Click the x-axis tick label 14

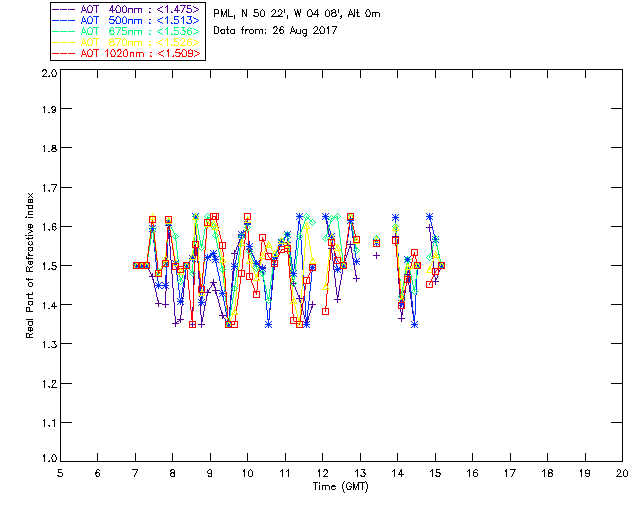tap(398, 473)
